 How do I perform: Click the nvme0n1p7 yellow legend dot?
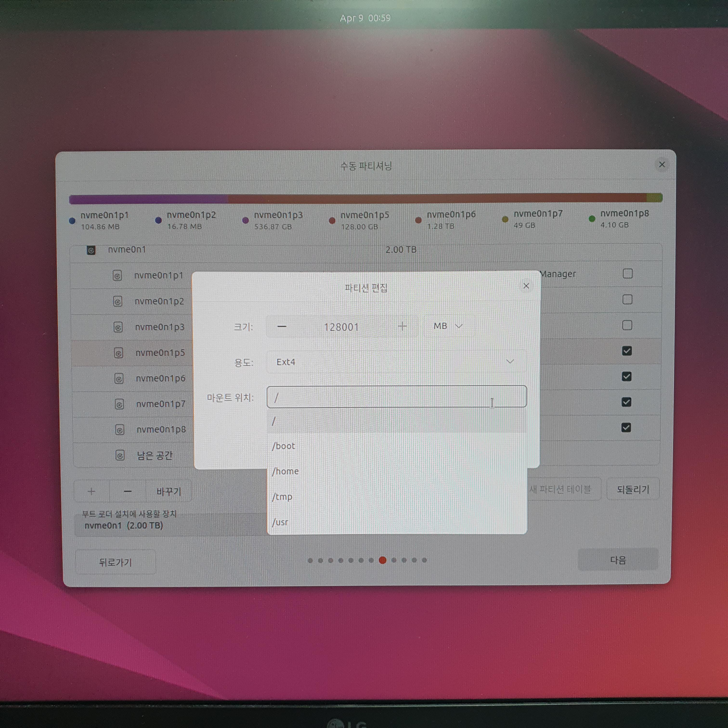pos(505,219)
